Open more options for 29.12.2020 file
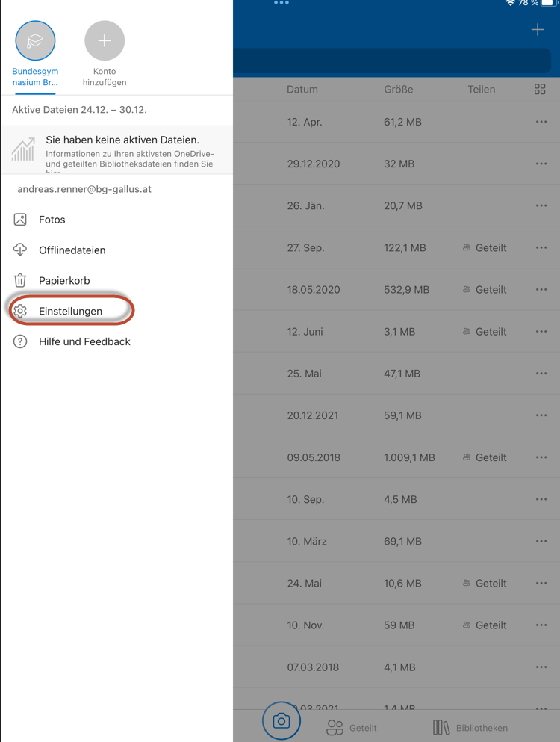The image size is (560, 742). (541, 164)
